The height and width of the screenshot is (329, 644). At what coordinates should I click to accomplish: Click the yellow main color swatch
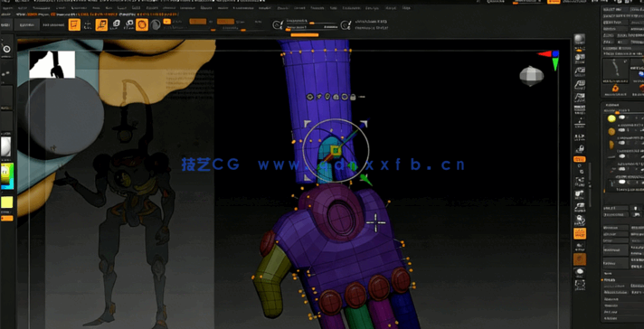click(6, 202)
